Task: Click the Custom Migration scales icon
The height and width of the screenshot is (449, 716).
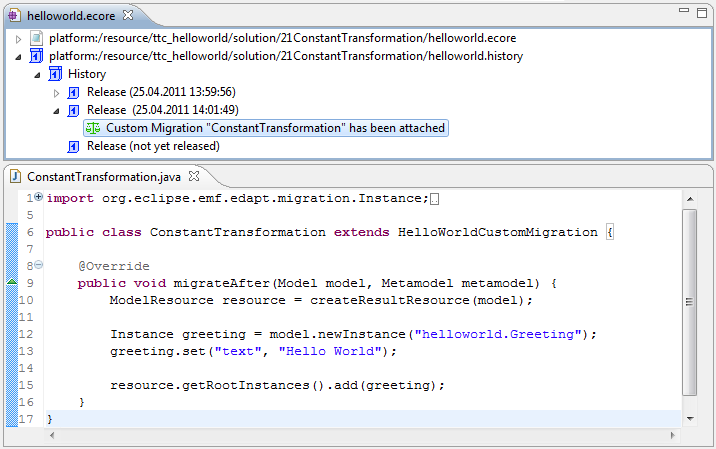Action: [x=93, y=128]
